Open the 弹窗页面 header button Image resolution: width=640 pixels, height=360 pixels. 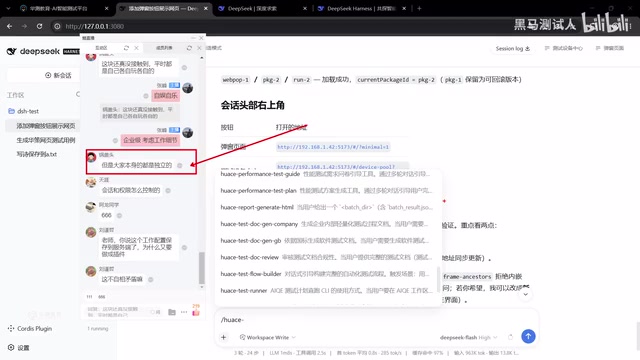click(609, 48)
